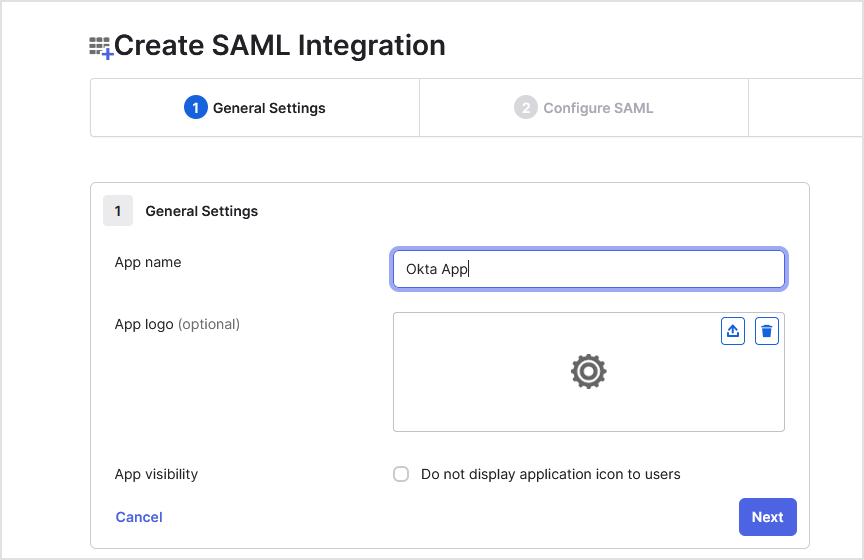Click the grey step 2 circle

point(525,108)
